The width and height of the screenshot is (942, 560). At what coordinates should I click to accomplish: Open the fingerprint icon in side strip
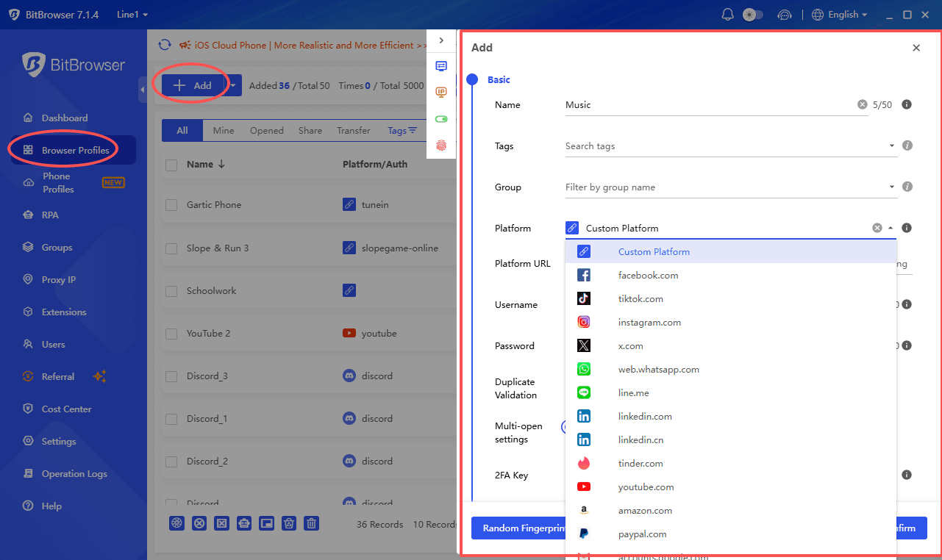[x=441, y=145]
